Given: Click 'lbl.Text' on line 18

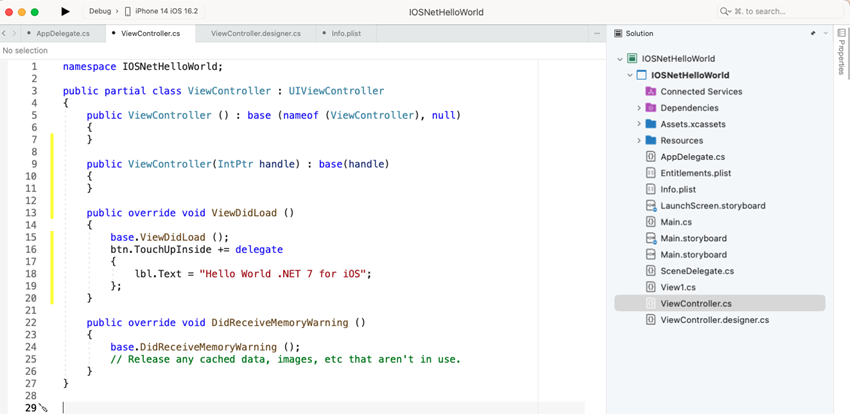Looking at the screenshot, I should point(158,274).
